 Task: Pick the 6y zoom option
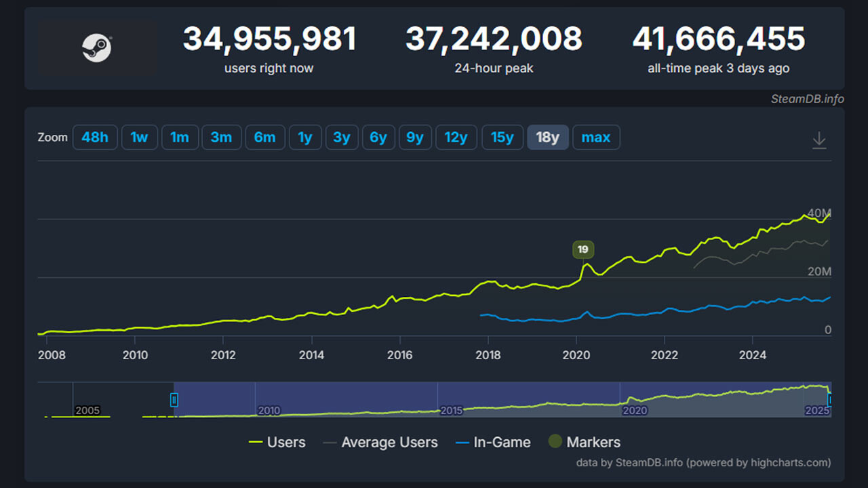coord(378,138)
